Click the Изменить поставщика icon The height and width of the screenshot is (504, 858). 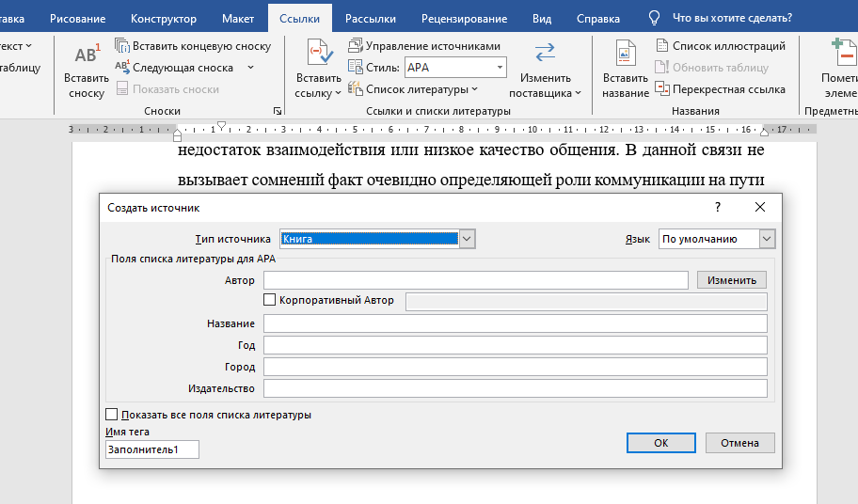point(545,54)
